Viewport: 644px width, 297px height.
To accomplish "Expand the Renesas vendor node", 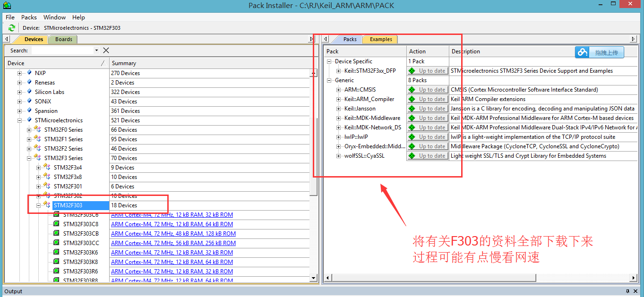I will pyautogui.click(x=20, y=83).
